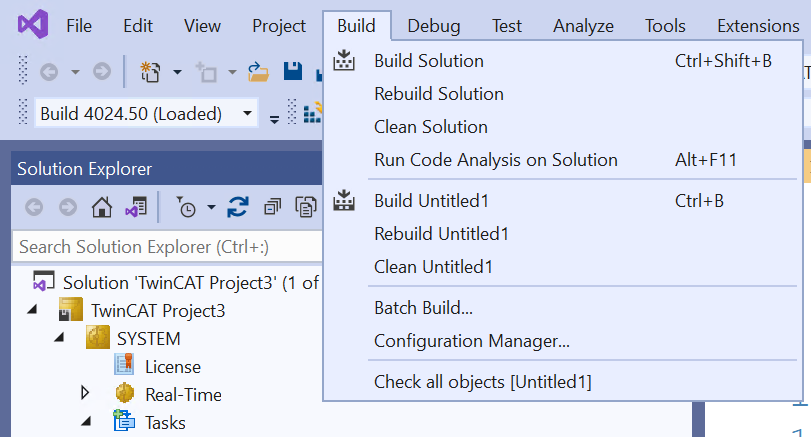Click the New Project toolbar icon
Viewport: 811px width, 437px height.
[151, 71]
